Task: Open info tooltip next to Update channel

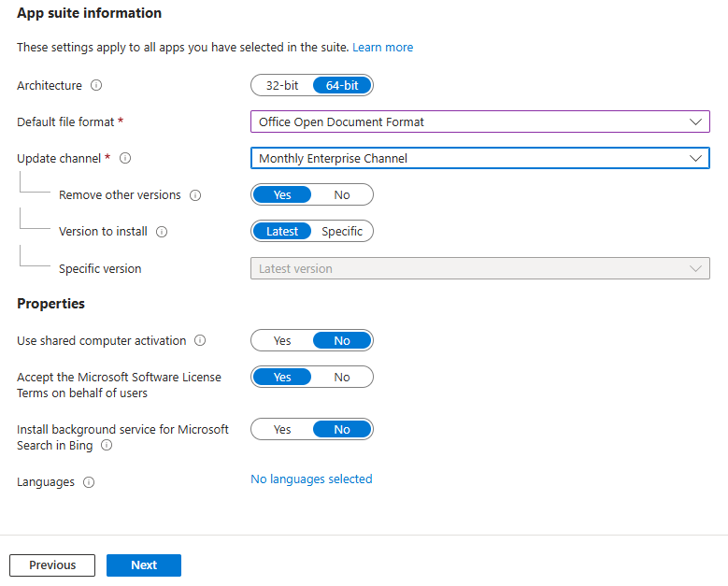Action: (x=125, y=158)
